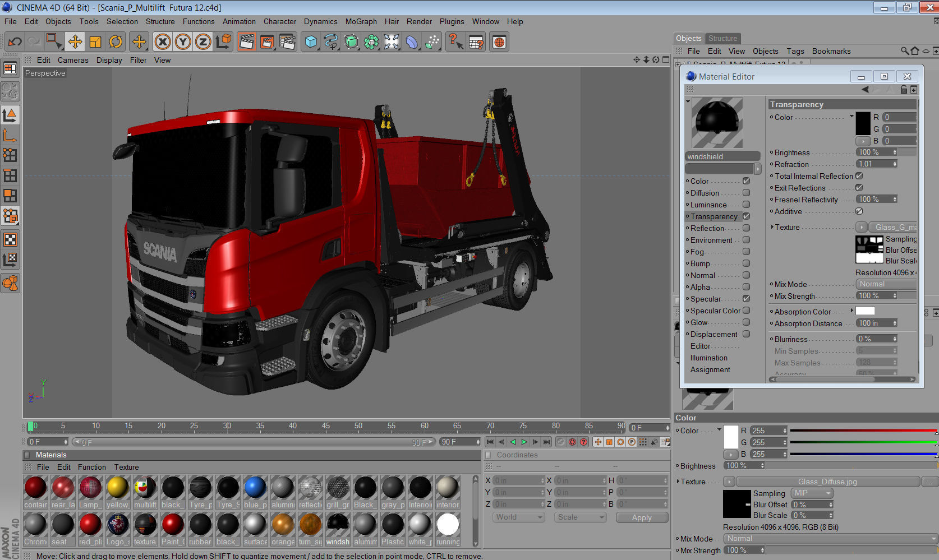Select Model tool in left sidebar
This screenshot has height=560, width=939.
(10, 115)
